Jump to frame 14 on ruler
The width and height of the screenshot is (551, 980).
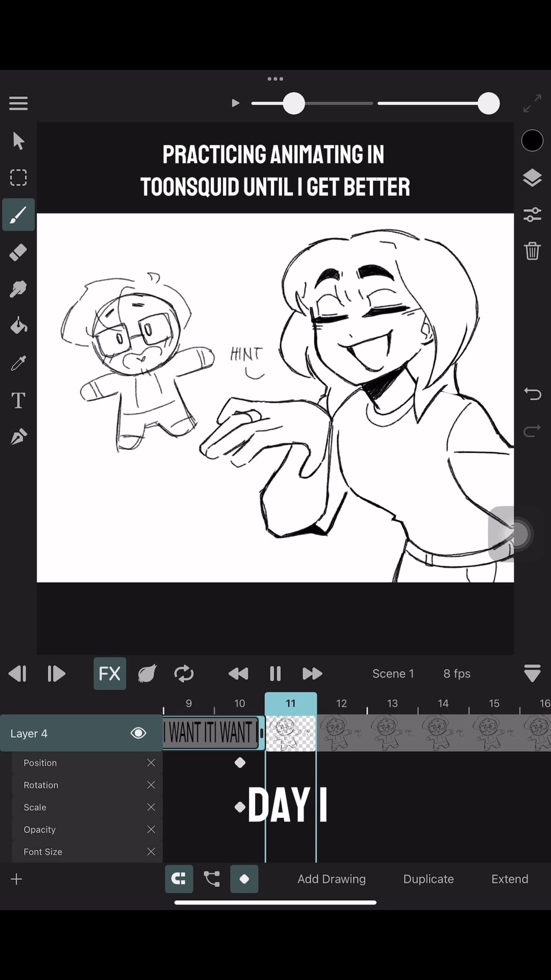click(443, 703)
